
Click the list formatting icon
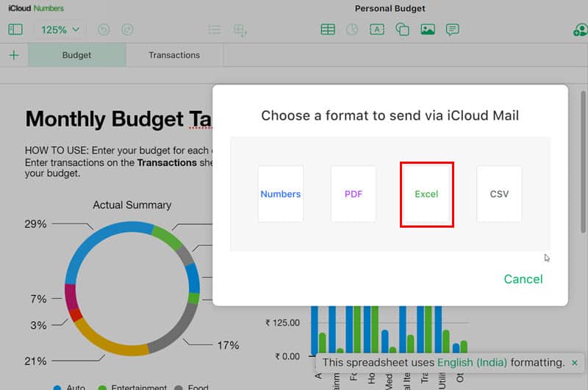pyautogui.click(x=215, y=29)
